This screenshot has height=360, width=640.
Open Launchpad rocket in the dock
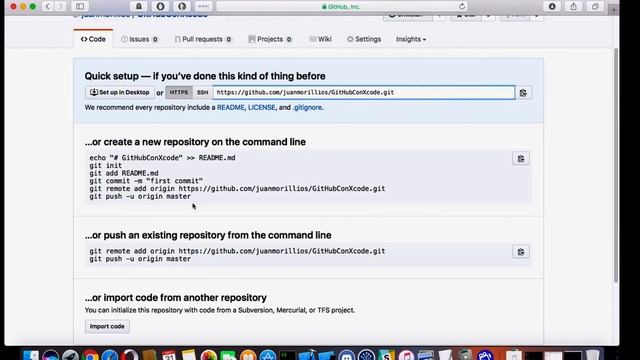(70, 355)
